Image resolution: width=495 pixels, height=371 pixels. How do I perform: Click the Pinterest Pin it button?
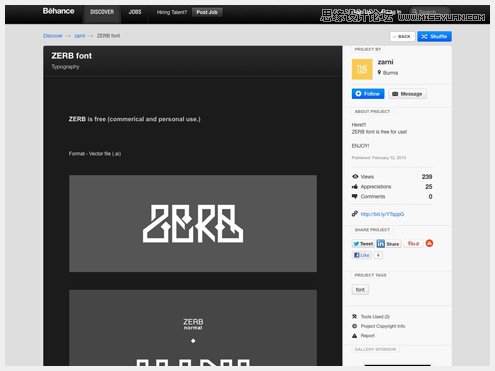tap(413, 244)
